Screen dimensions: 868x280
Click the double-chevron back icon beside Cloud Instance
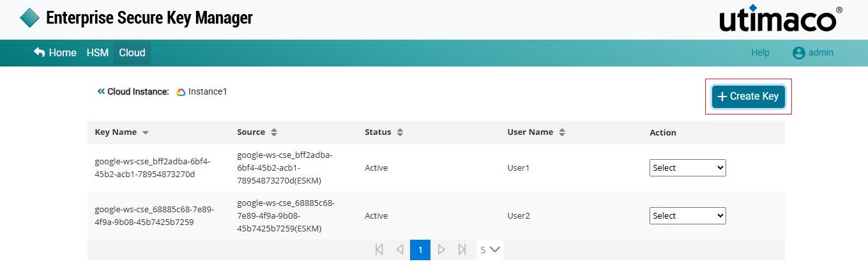pyautogui.click(x=101, y=91)
